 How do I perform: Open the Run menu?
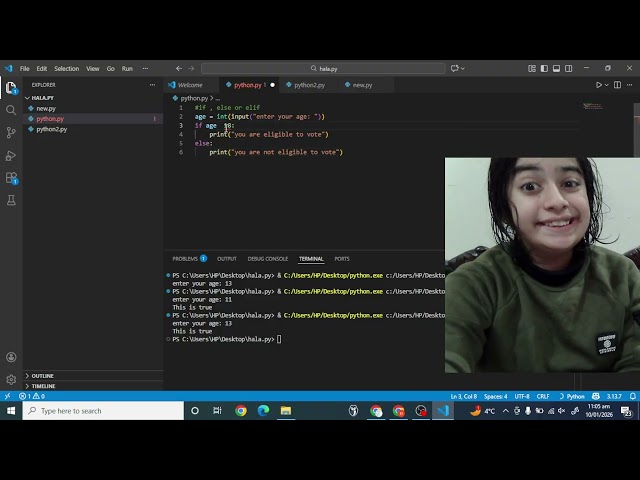pos(127,68)
